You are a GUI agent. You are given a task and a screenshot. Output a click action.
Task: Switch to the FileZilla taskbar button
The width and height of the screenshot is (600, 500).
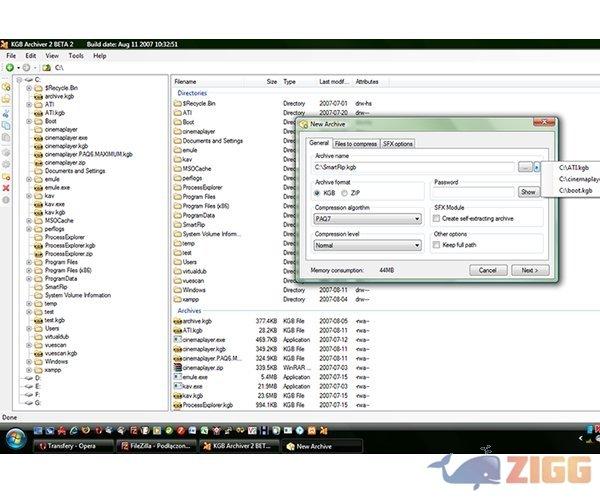click(157, 446)
